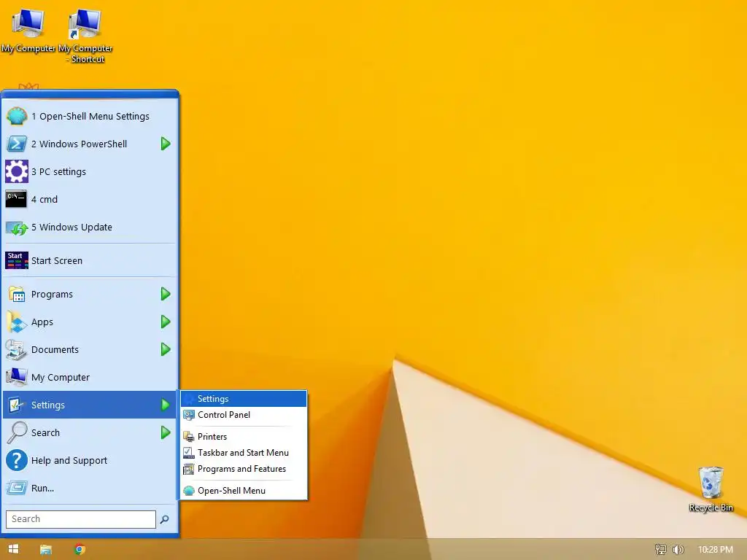This screenshot has width=747, height=560.
Task: Choose Open-Shell Menu from the submenu
Action: tap(244, 491)
